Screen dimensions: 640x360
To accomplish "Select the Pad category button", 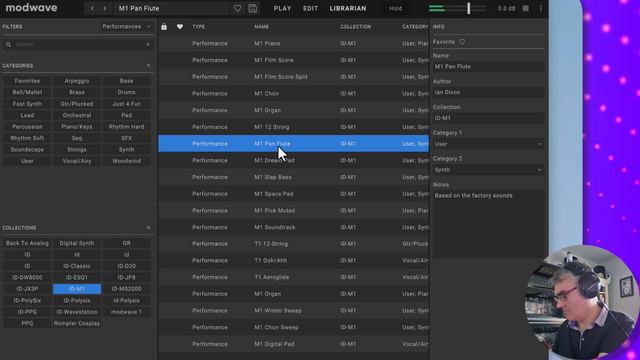I will tap(127, 115).
